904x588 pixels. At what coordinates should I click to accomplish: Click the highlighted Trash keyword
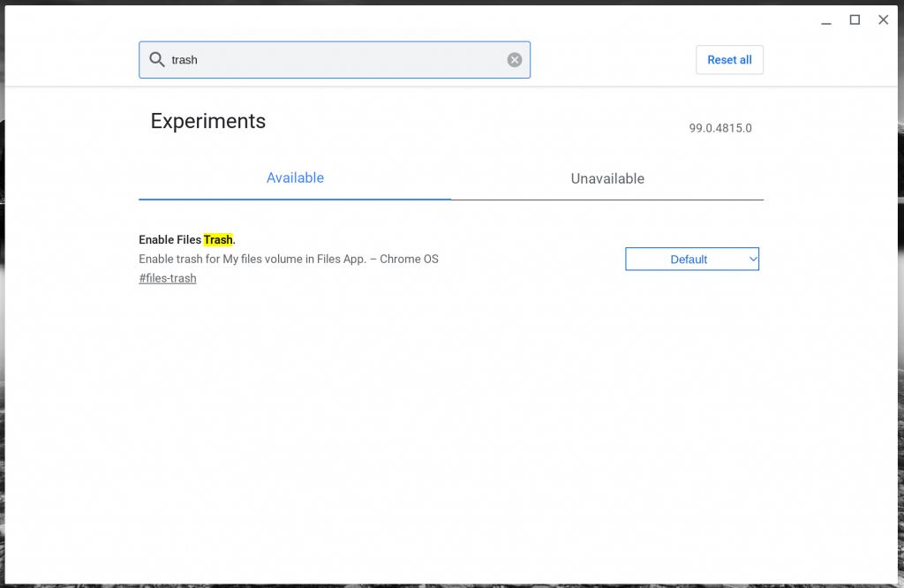[217, 239]
